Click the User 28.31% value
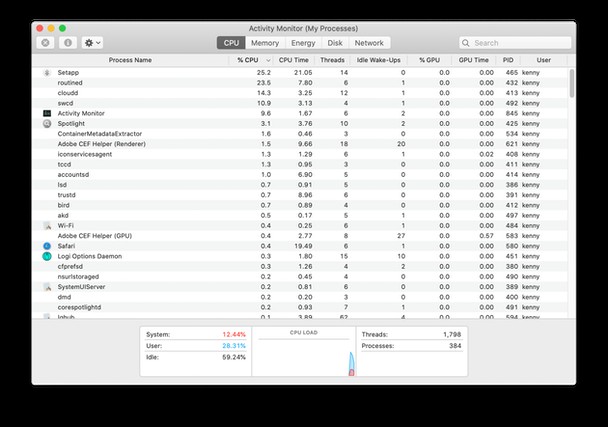 pyautogui.click(x=234, y=346)
